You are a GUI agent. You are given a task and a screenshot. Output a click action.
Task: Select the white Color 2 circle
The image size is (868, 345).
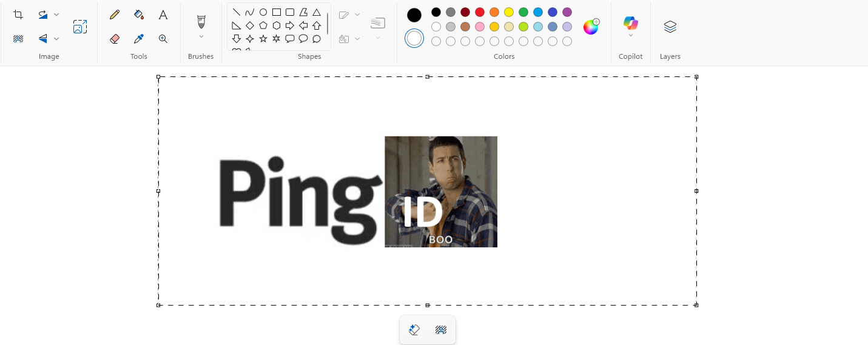coord(414,39)
